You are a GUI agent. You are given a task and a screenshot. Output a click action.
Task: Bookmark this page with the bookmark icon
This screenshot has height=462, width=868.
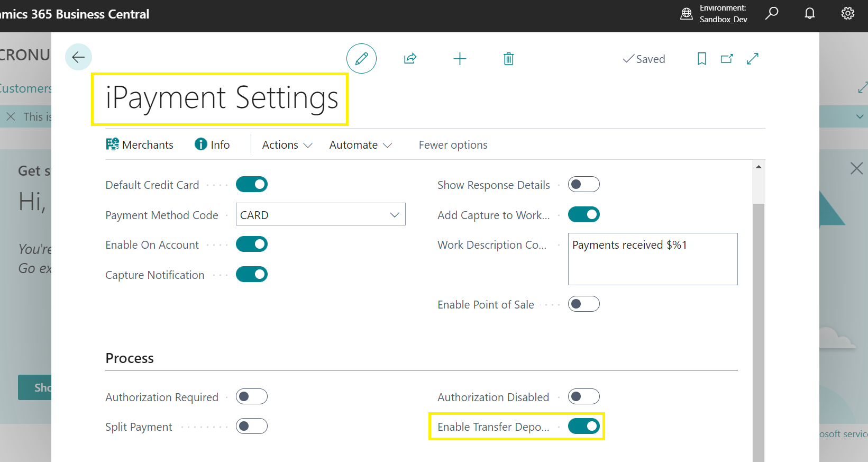(x=701, y=59)
